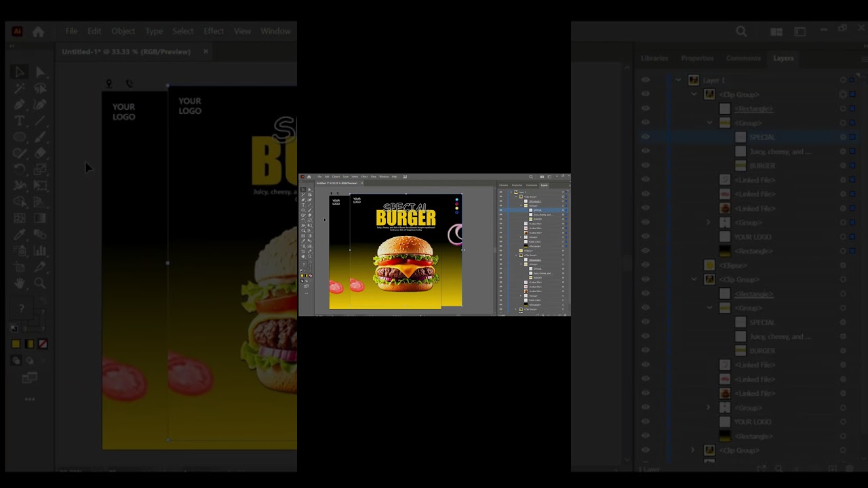Screen dimensions: 868x488
Task: Click the None fill mode swatch
Action: click(43, 344)
